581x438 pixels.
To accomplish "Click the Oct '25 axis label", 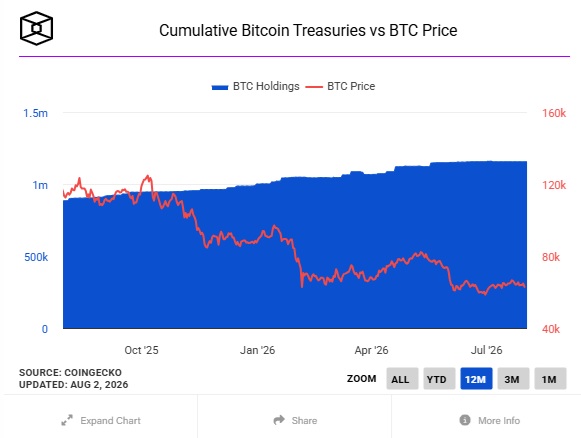I will tap(141, 350).
